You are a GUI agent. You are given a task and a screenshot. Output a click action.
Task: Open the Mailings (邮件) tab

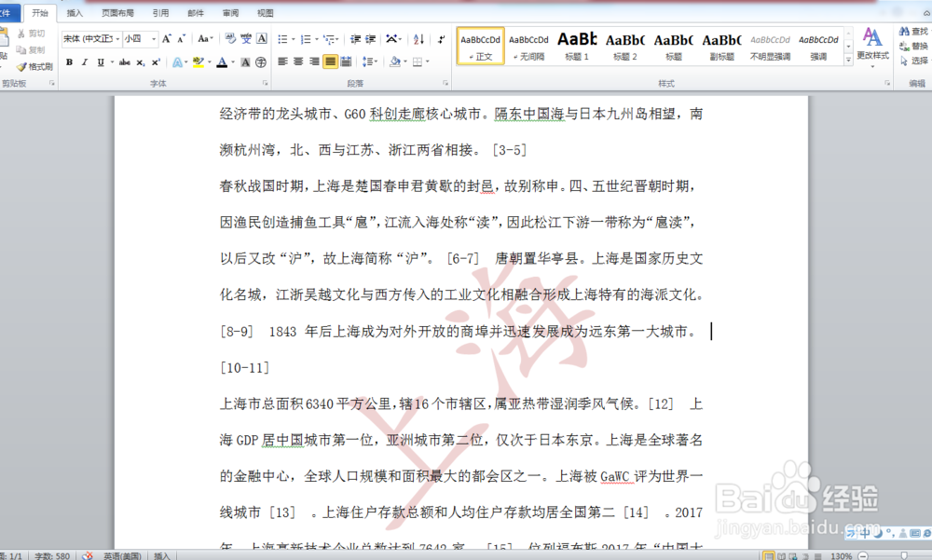pyautogui.click(x=196, y=13)
